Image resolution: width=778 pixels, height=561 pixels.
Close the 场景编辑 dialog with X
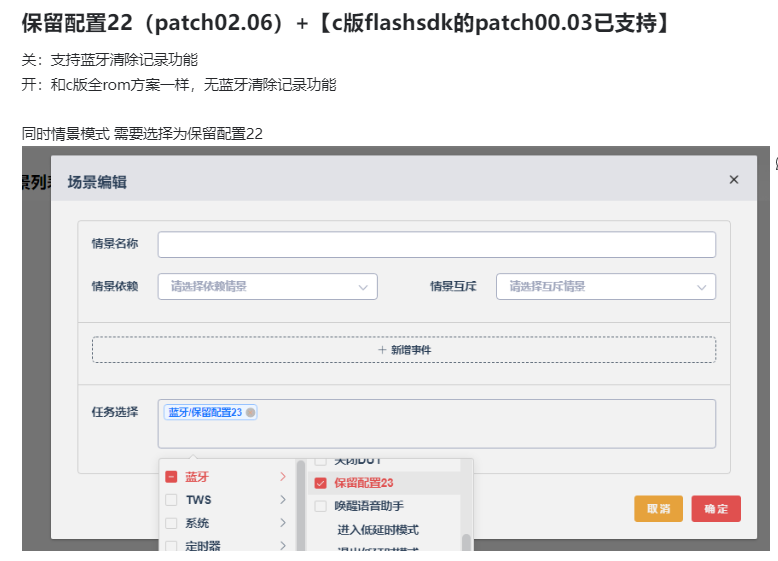pos(733,180)
